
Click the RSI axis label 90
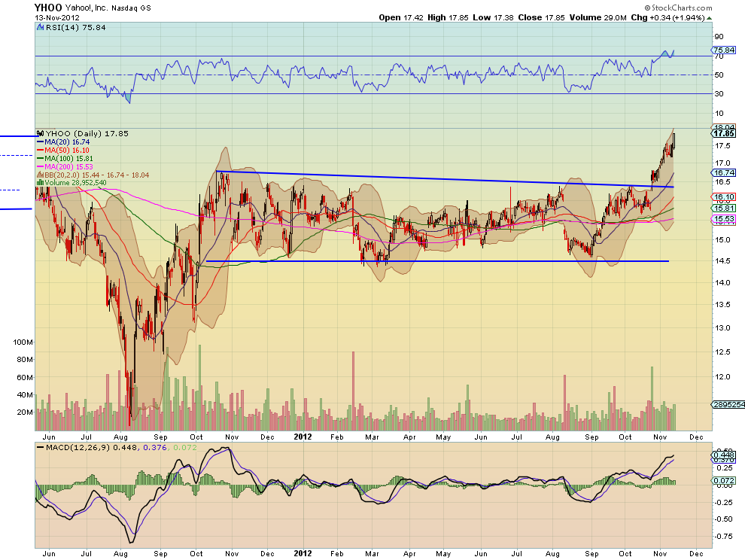pyautogui.click(x=719, y=37)
